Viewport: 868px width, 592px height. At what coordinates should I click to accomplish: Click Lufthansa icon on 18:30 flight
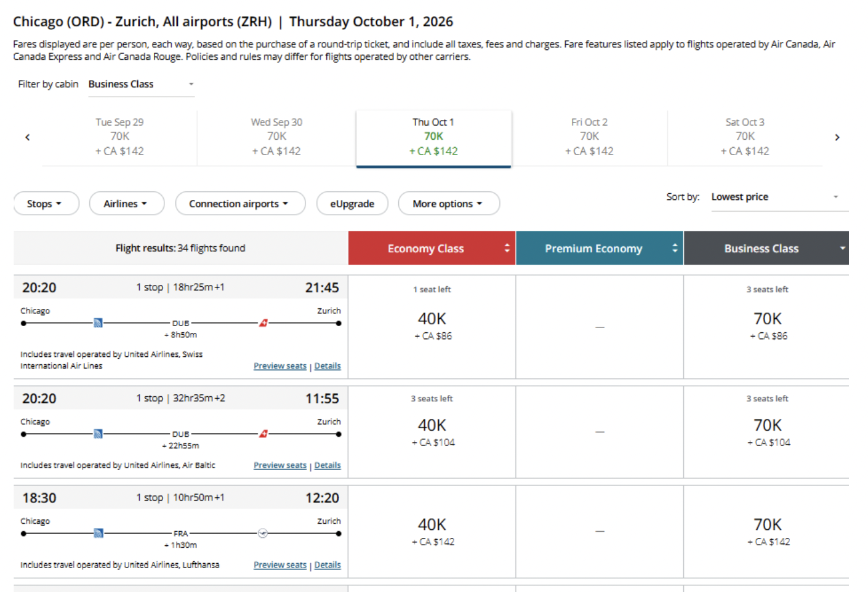coord(263,534)
